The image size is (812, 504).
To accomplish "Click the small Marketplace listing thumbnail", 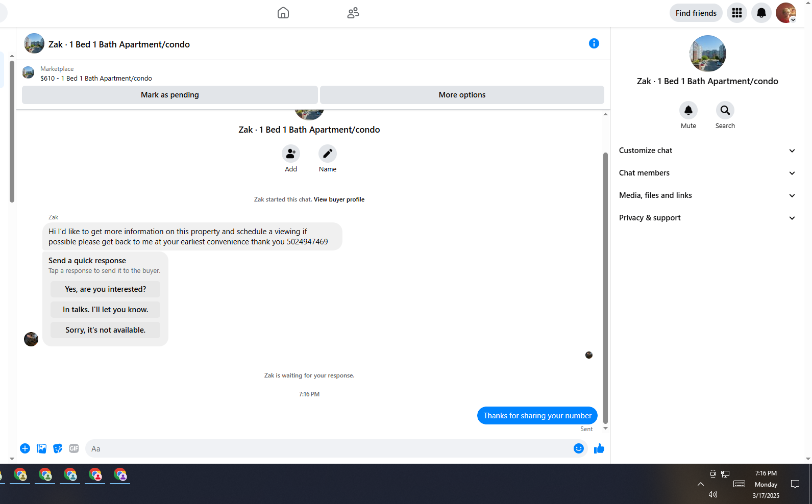I will click(28, 73).
